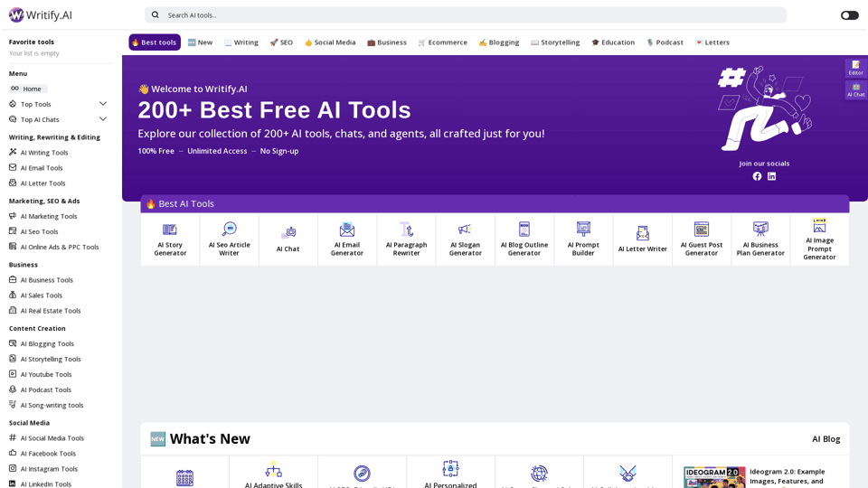Open AI Podcast Tools in sidebar
868x488 pixels.
40,390
